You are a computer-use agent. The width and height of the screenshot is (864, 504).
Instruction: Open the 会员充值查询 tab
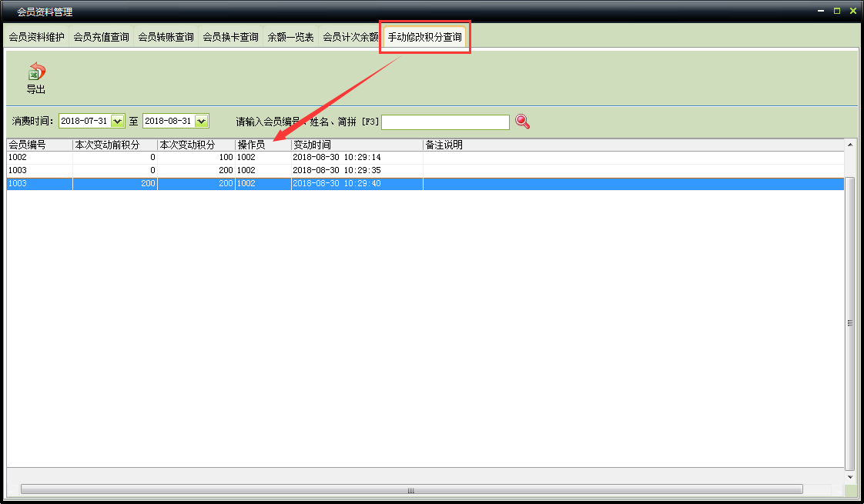(102, 37)
